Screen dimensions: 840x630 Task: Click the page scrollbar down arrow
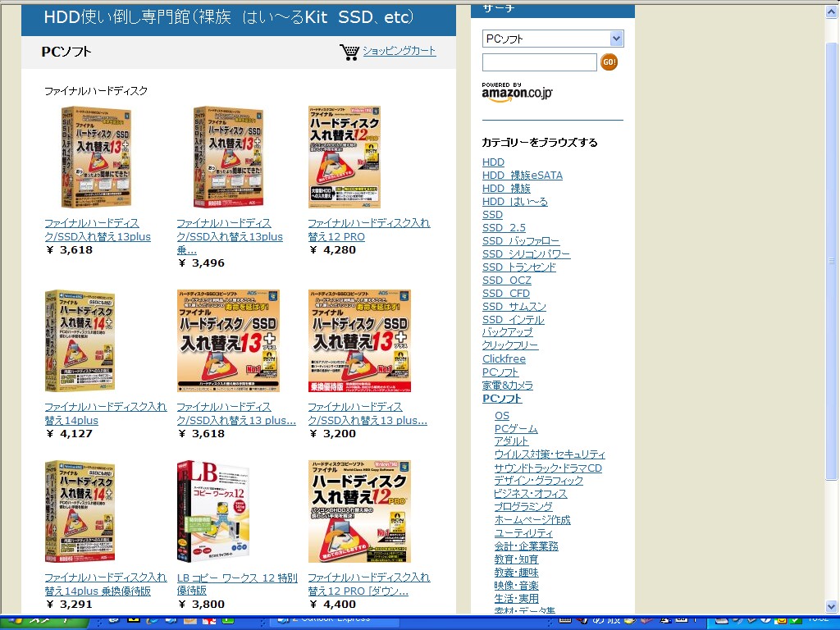832,606
